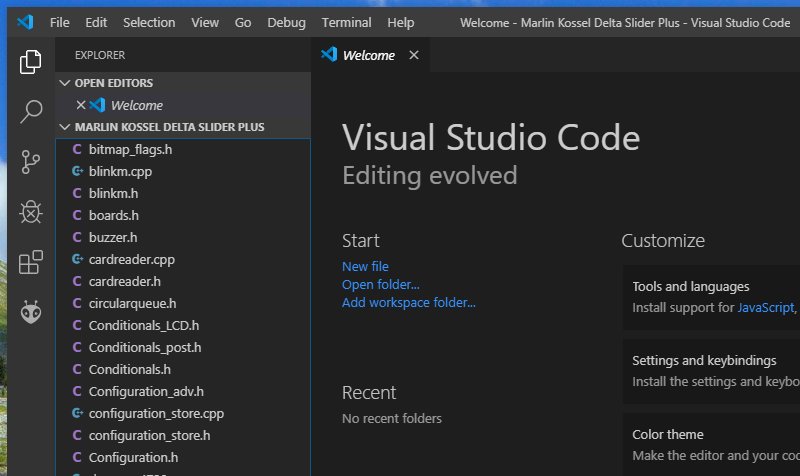The width and height of the screenshot is (800, 476).
Task: Click Add workspace folder... link
Action: click(409, 302)
